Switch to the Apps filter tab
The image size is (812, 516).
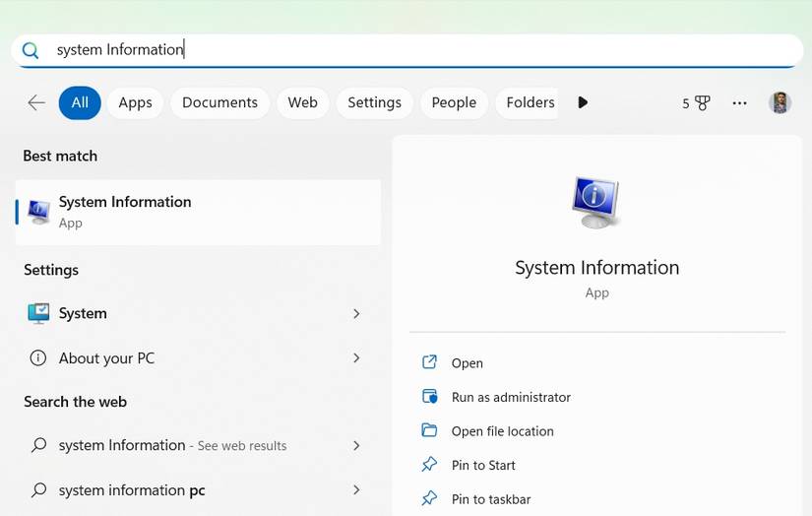pos(135,102)
